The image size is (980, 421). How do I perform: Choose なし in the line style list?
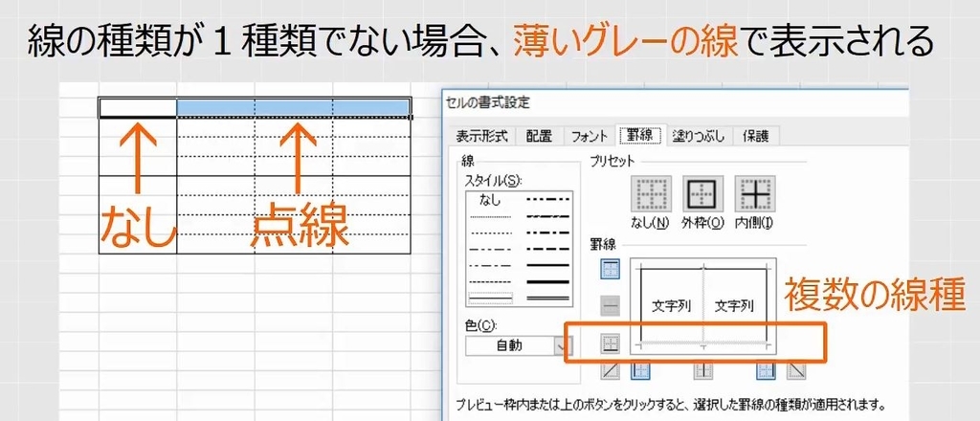[490, 201]
